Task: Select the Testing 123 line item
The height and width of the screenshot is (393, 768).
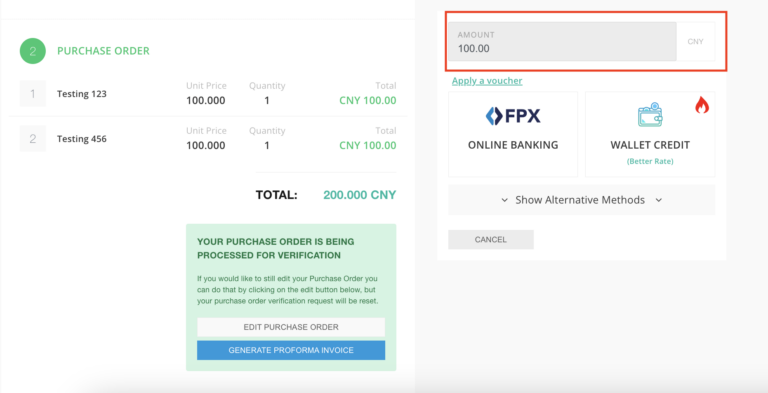Action: pyautogui.click(x=208, y=94)
